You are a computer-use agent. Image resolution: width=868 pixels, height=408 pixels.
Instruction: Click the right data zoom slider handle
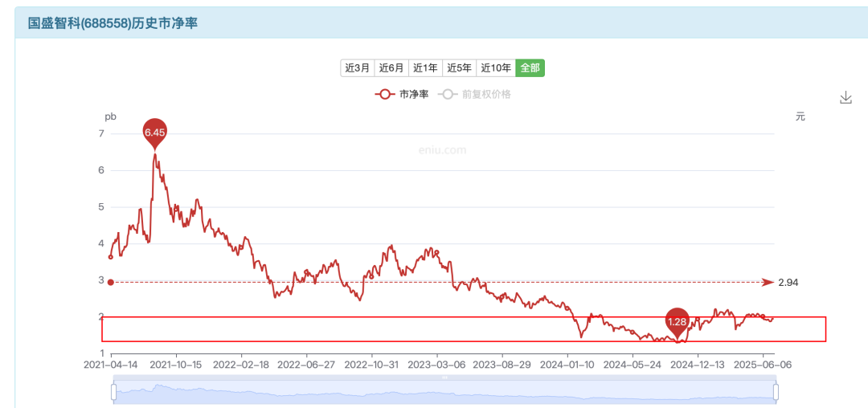coord(776,391)
